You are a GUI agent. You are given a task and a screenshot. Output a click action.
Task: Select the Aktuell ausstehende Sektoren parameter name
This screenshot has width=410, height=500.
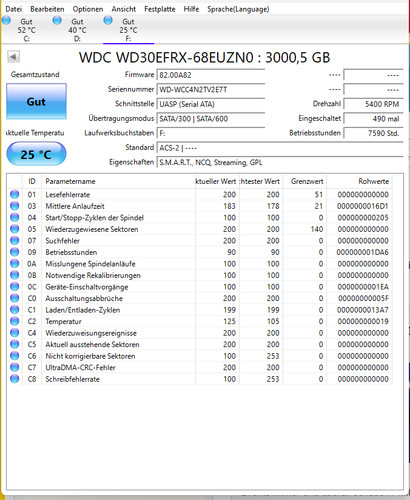click(92, 345)
